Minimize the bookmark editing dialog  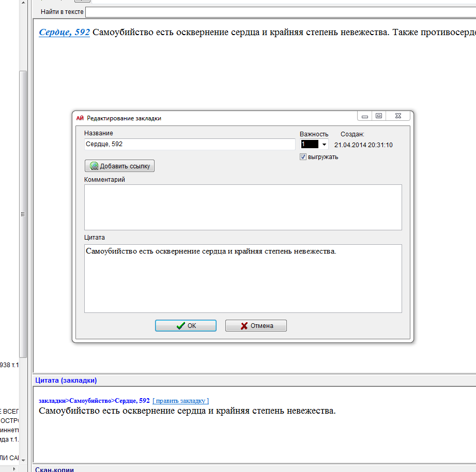pyautogui.click(x=365, y=116)
